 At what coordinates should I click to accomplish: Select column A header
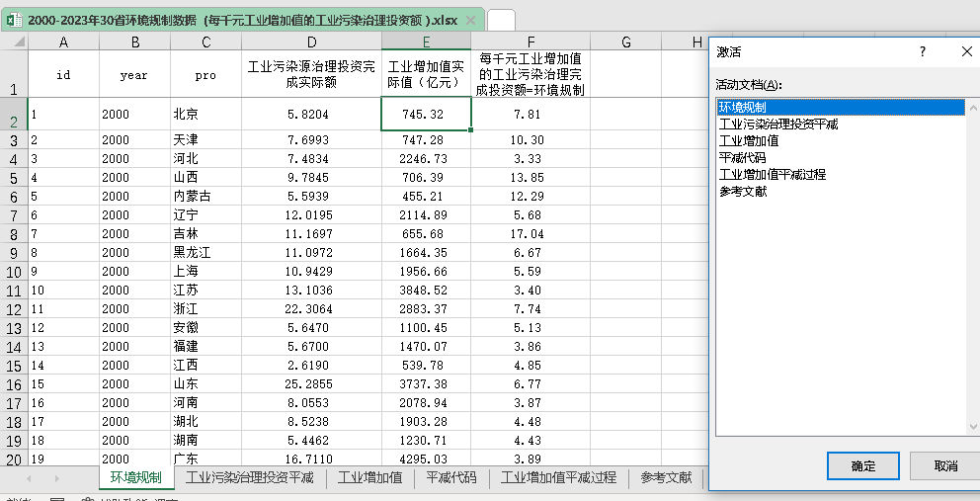(x=64, y=42)
